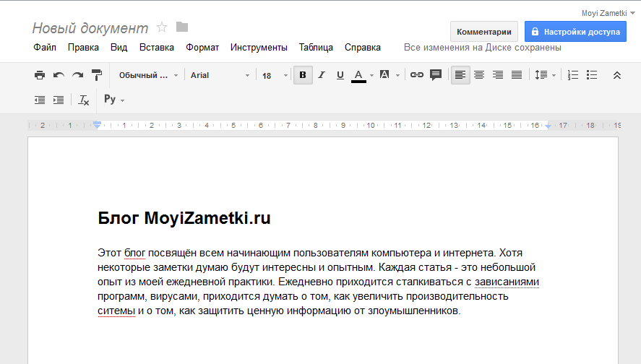Image resolution: width=641 pixels, height=364 pixels.
Task: Click misspelled word зависаниями
Action: point(507,282)
